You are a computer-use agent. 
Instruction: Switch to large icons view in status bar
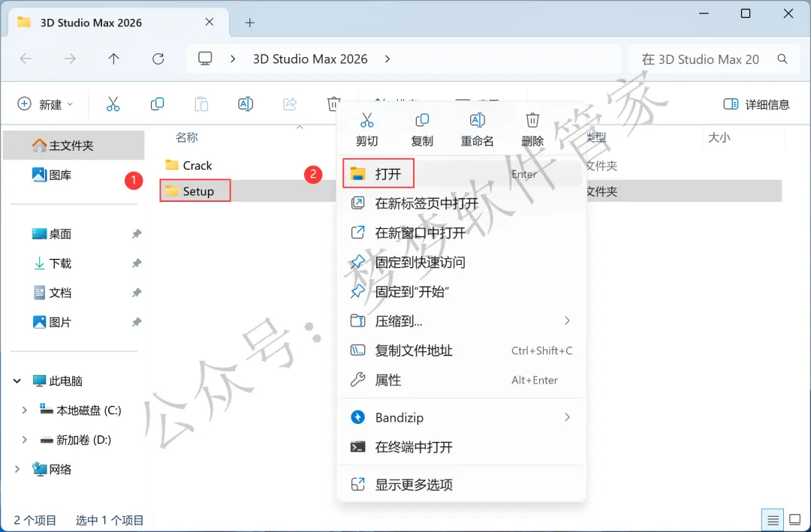point(794,519)
